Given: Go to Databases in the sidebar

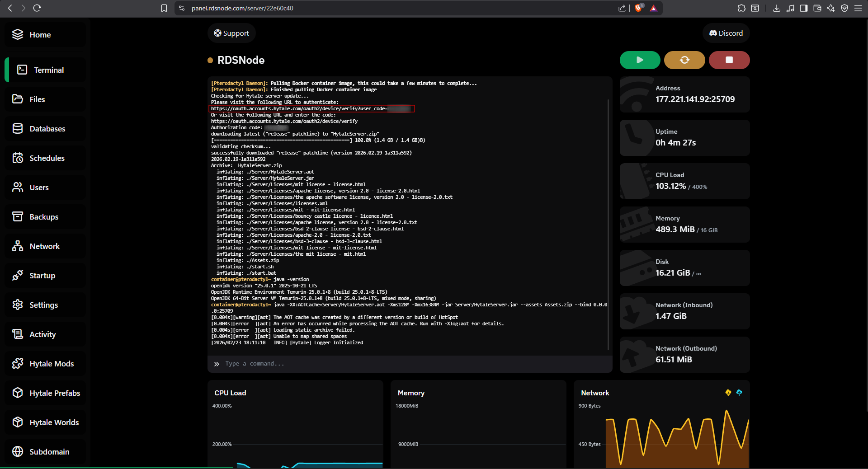Looking at the screenshot, I should [47, 129].
